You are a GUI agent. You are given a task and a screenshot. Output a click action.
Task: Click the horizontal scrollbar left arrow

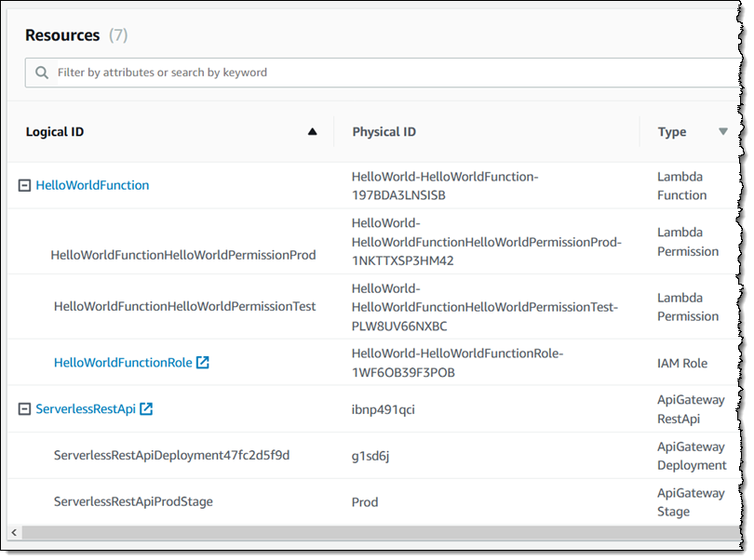13,532
